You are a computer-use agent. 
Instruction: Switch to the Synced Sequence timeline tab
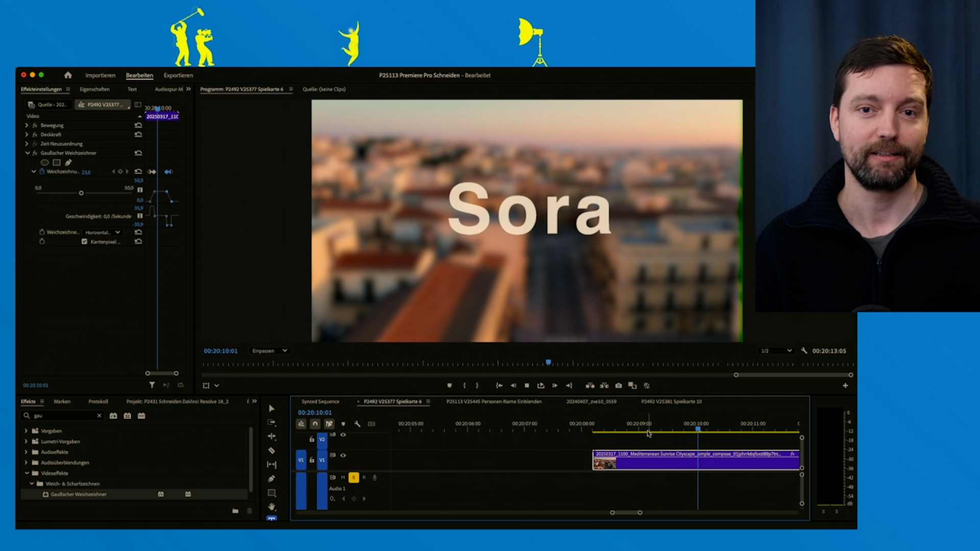320,402
